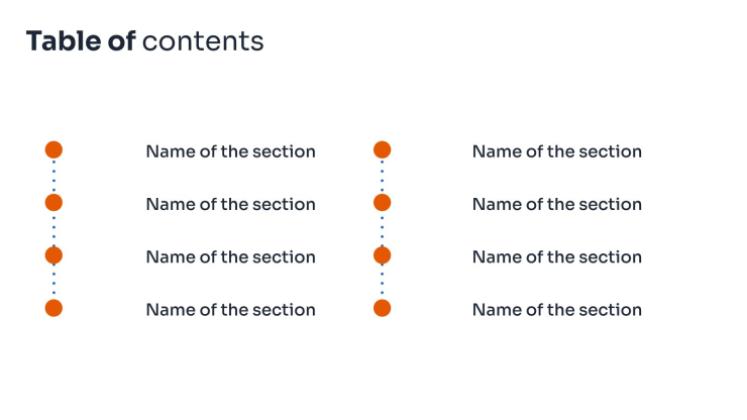
Task: Open the last left-column "Name of the section" entry
Action: pos(231,310)
